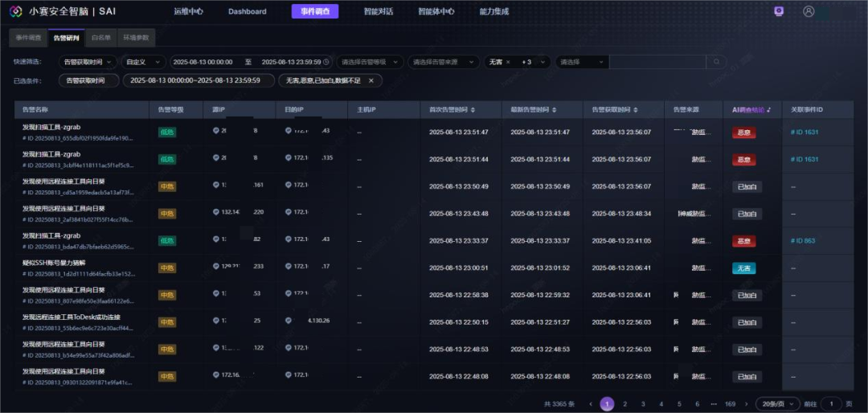Open the 智能对话 menu
Viewport: 868px width, 413px height.
[x=378, y=11]
